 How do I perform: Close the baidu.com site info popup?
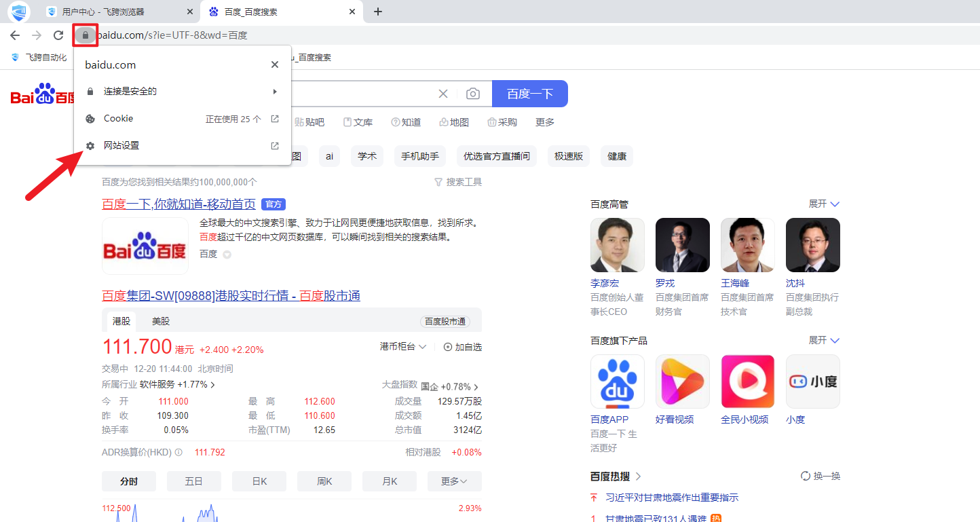275,64
